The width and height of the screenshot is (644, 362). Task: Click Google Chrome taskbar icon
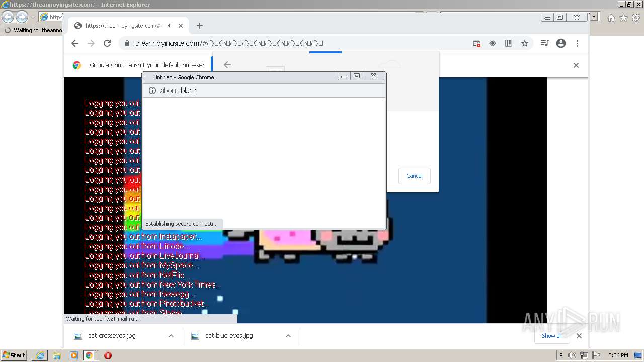89,355
